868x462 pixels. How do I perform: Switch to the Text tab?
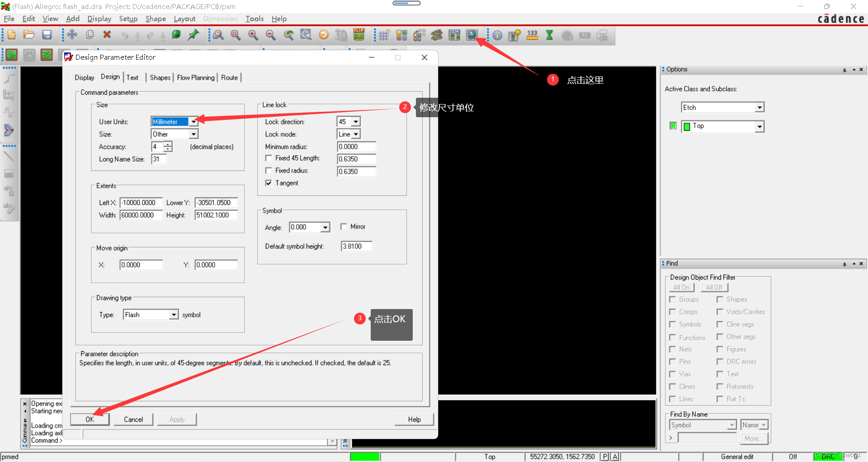(x=132, y=77)
